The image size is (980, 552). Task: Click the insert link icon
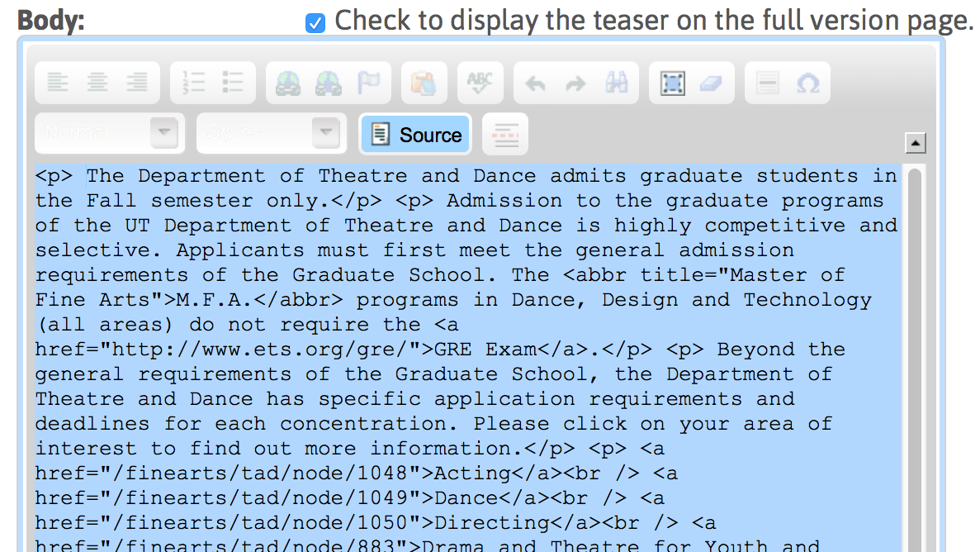pyautogui.click(x=288, y=83)
